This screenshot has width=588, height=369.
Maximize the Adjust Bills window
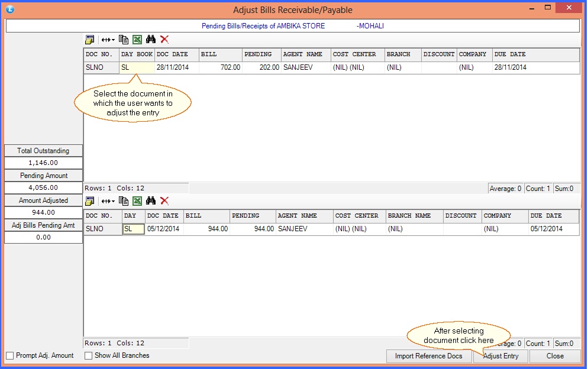548,8
